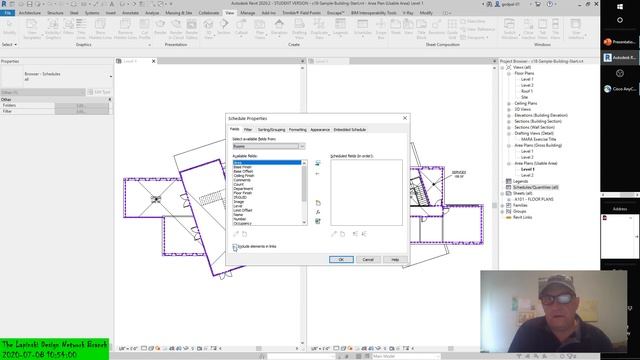
Task: Click the Render ribbon tool
Action: tap(160, 27)
